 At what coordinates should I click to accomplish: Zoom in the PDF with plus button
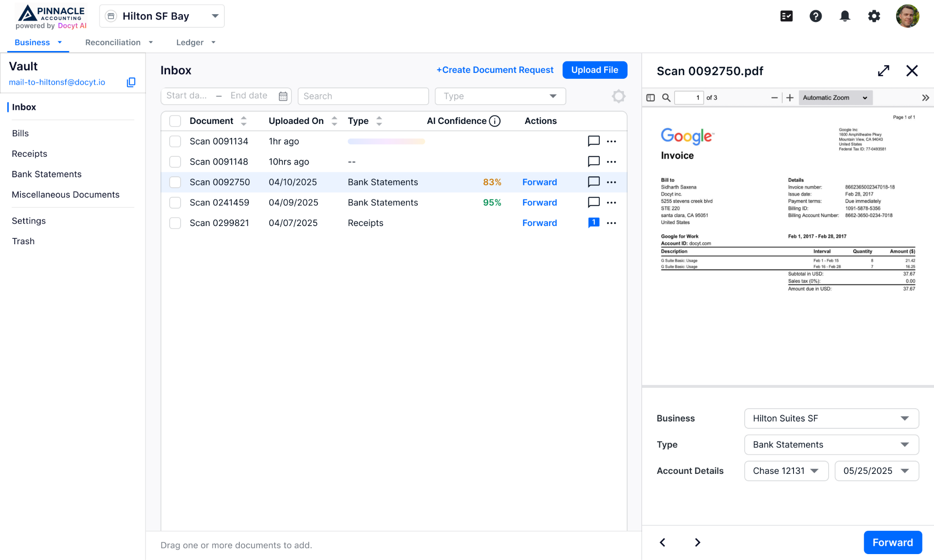(x=790, y=98)
